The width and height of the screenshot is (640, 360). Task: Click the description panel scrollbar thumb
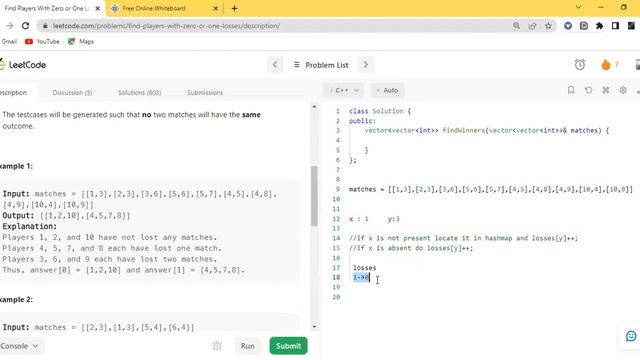tap(314, 196)
